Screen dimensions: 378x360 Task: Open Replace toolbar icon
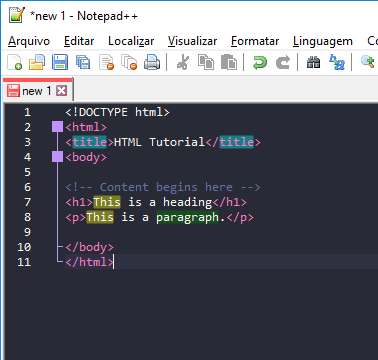tap(337, 62)
